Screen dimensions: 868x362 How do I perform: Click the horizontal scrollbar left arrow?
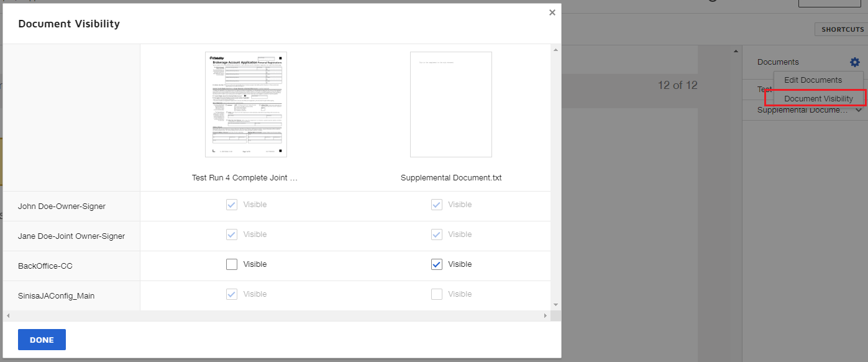click(7, 316)
